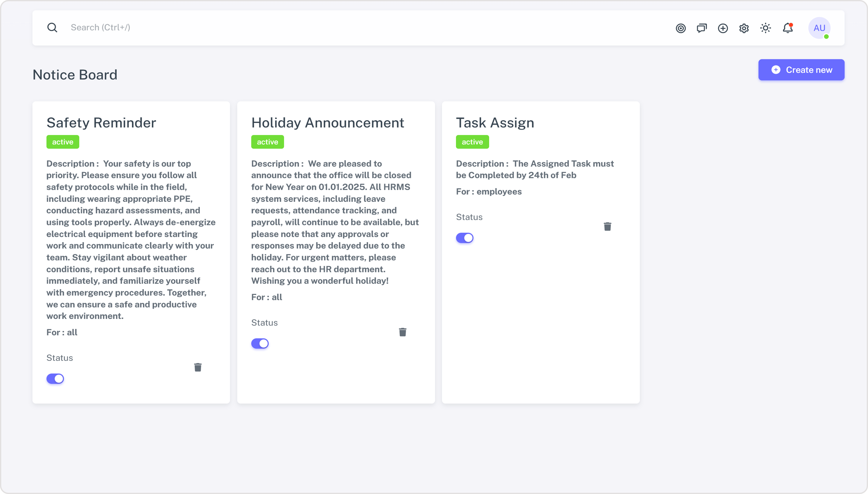
Task: Click the Notice Board heading
Action: 75,75
